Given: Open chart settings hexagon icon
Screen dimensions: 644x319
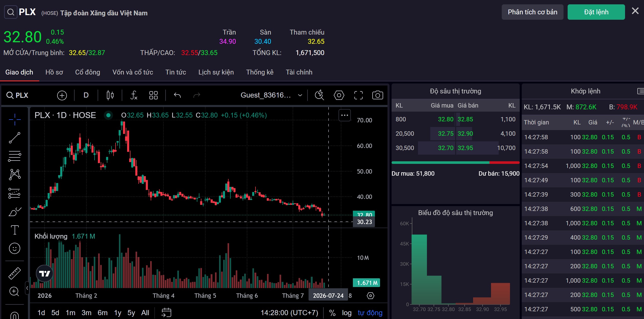Looking at the screenshot, I should (339, 95).
